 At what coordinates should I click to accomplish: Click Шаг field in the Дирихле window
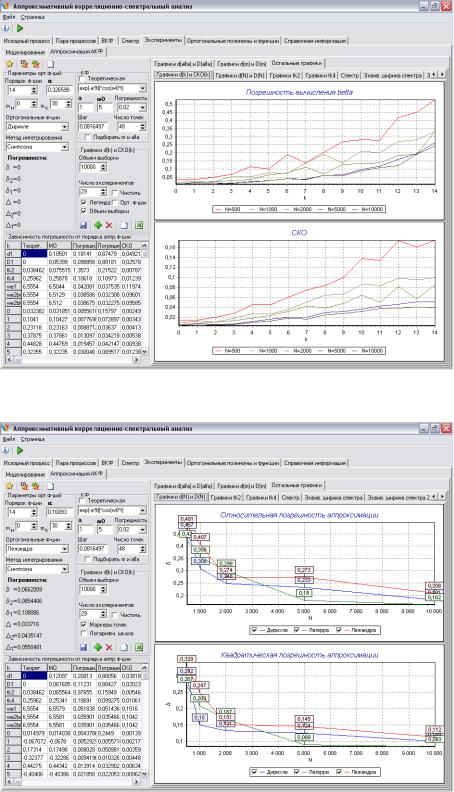point(91,126)
